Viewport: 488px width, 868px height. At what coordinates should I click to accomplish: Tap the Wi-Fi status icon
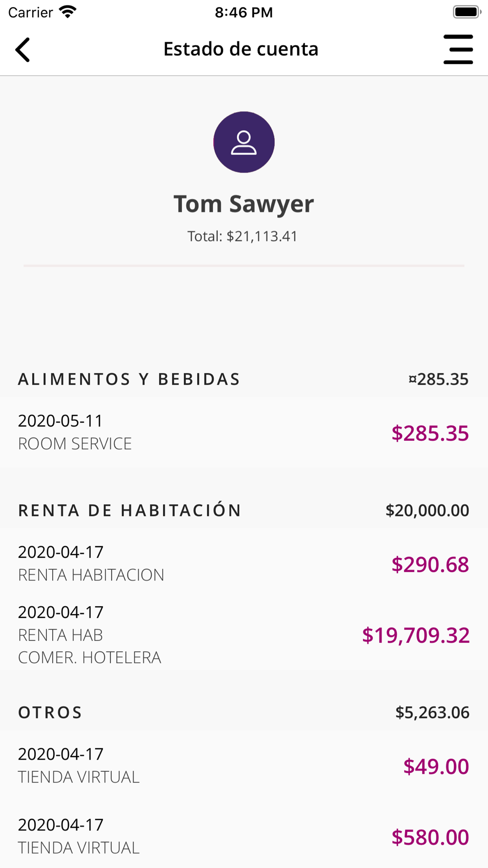[x=68, y=12]
